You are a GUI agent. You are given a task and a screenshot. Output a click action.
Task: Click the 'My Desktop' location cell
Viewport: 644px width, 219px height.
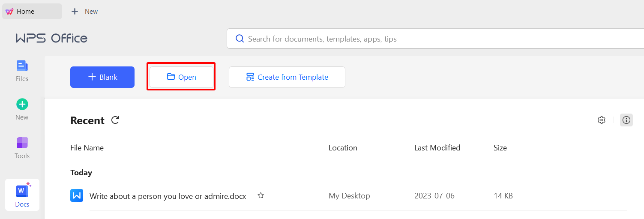(349, 196)
